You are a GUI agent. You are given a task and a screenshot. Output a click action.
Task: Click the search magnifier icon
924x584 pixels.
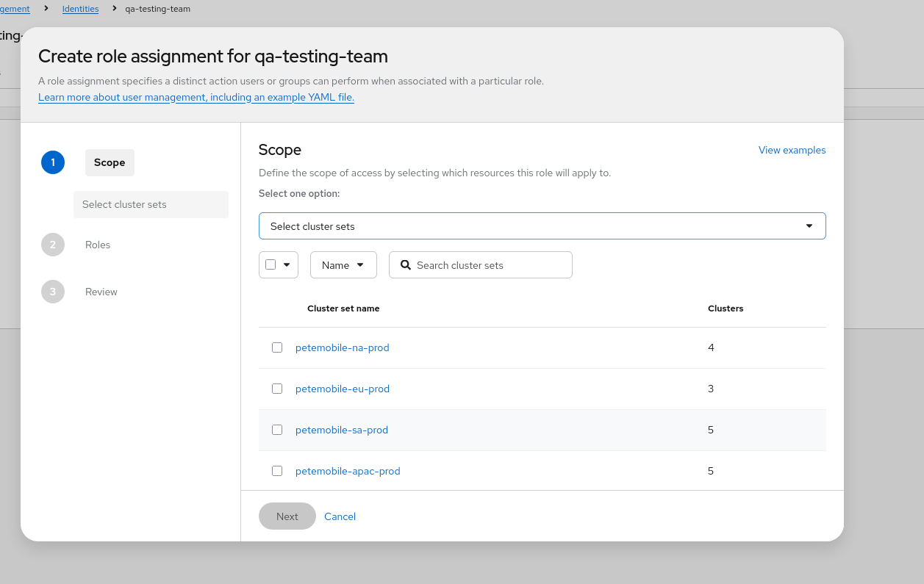point(406,265)
